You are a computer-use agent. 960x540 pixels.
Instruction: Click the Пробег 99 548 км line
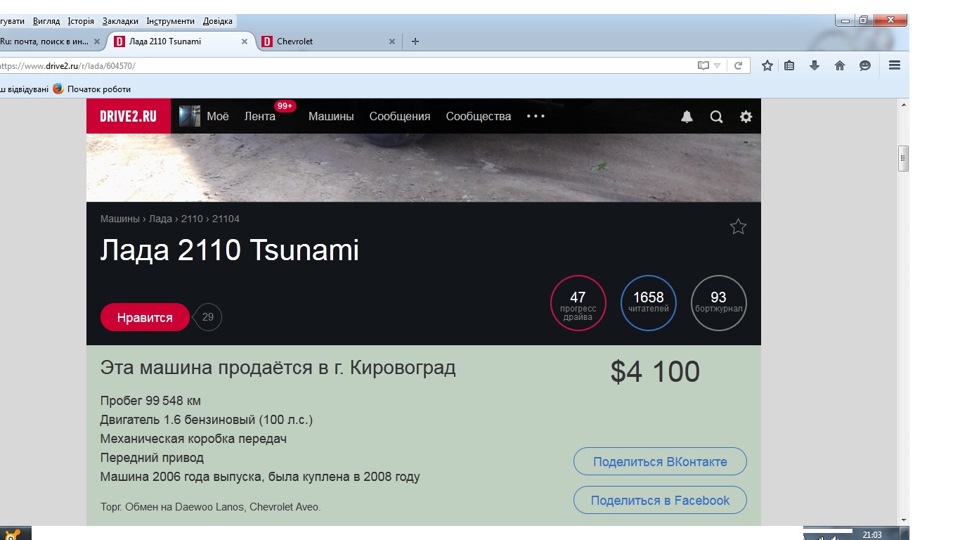click(151, 400)
